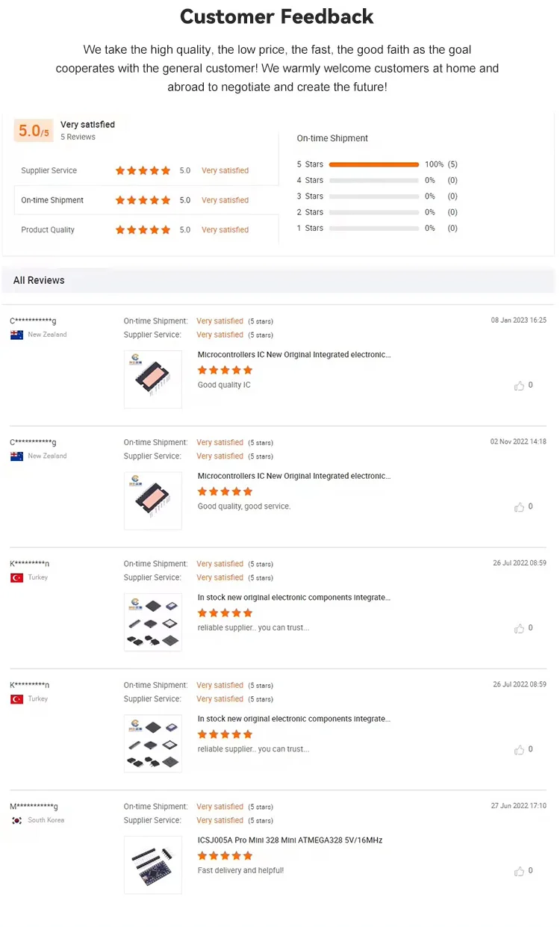
Task: Click the Supplier Service star rating
Action: click(143, 171)
